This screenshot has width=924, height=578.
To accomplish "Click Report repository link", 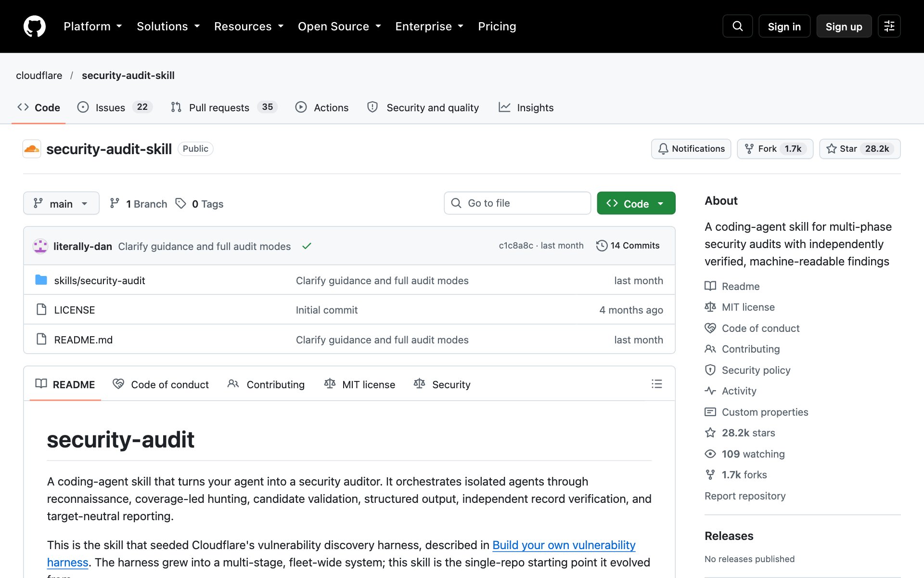I will click(x=744, y=496).
